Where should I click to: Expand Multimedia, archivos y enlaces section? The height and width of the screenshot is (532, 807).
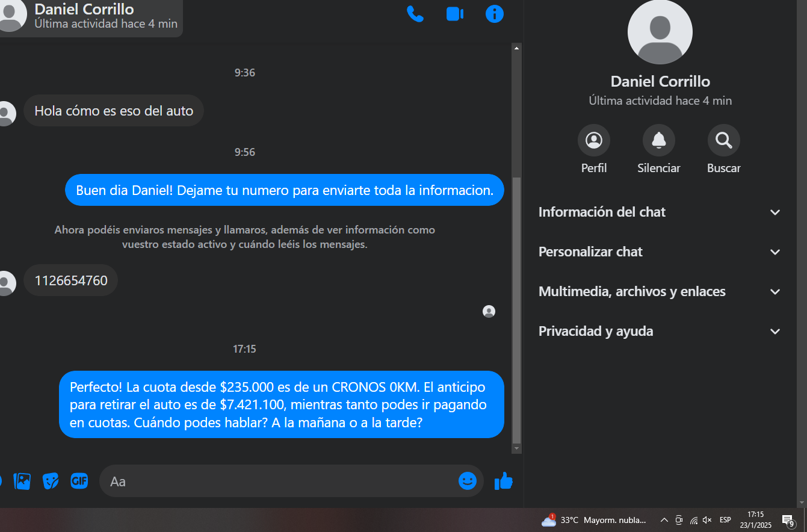click(660, 291)
